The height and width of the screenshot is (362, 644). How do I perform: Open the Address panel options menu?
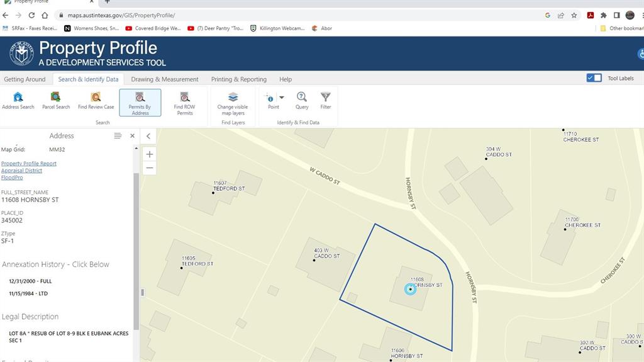point(118,136)
